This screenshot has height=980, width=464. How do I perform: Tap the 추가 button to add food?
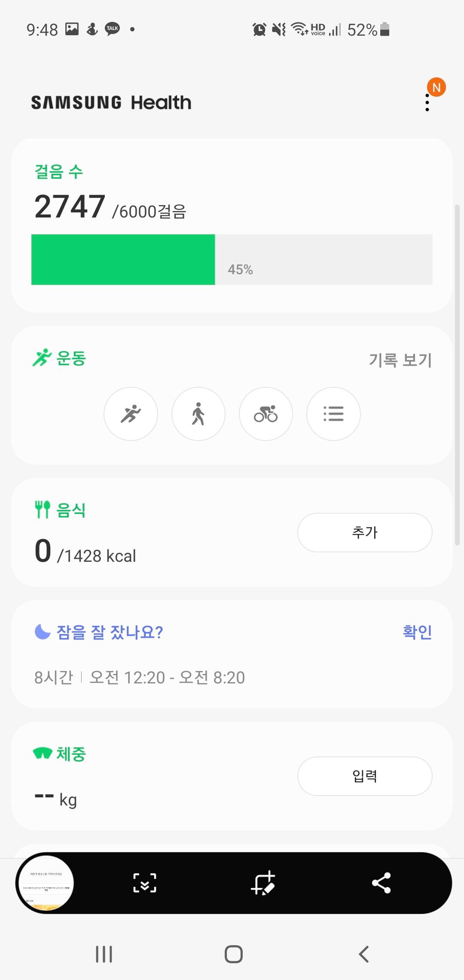point(365,533)
